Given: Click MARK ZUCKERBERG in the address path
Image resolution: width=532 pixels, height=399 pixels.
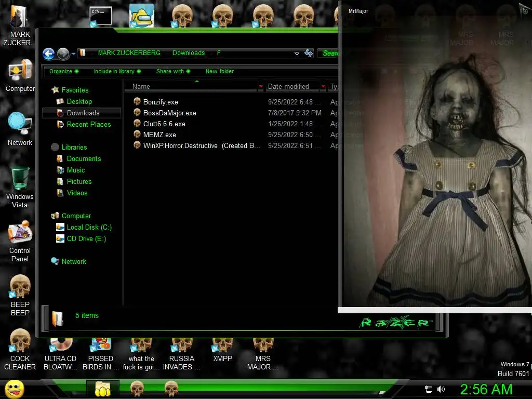Looking at the screenshot, I should 129,53.
